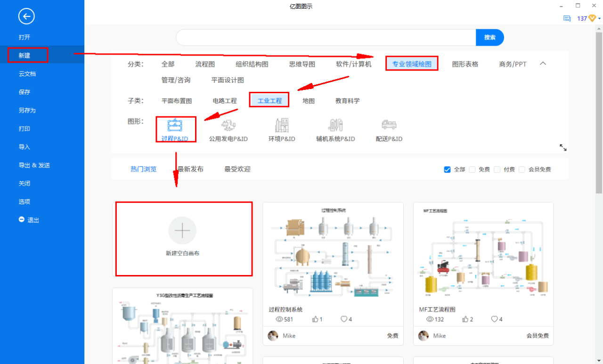Viewport: 603px width, 364px height.
Task: Choose the 地图 subcategory
Action: (x=309, y=101)
